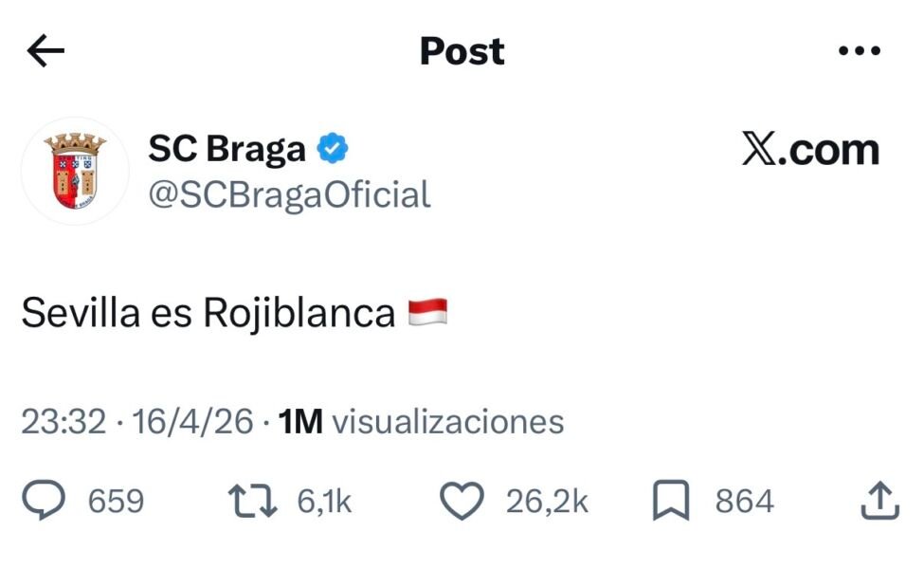Click the blue verified badge
The width and height of the screenshot is (924, 569).
[333, 149]
